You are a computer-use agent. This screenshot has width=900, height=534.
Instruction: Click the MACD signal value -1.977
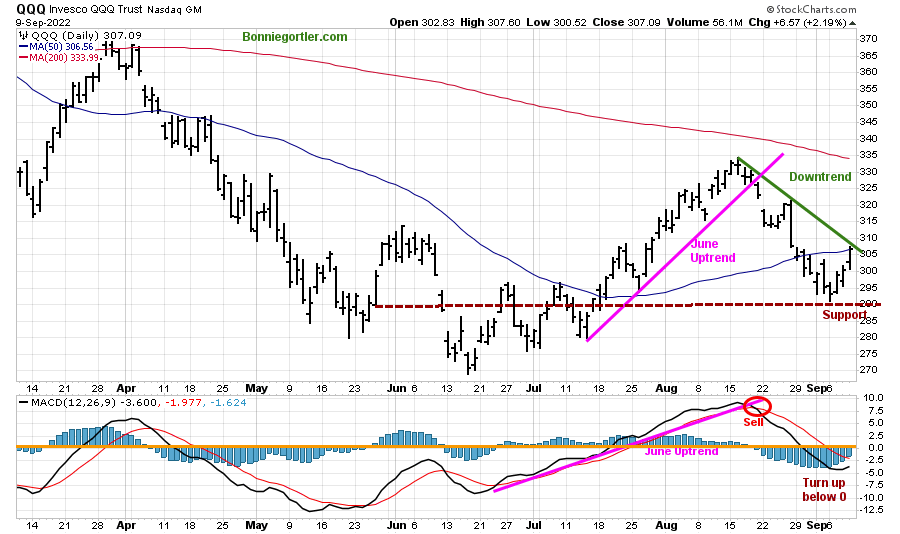tap(184, 403)
